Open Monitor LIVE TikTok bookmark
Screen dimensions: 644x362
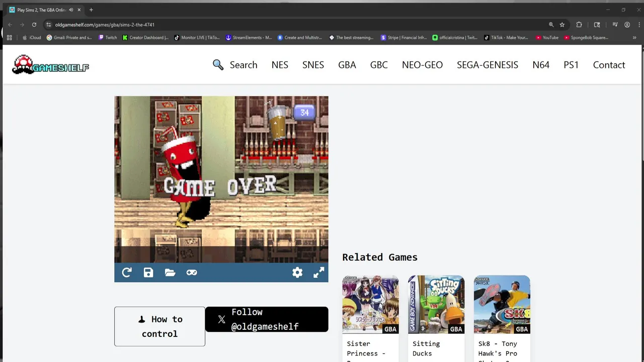coord(197,38)
